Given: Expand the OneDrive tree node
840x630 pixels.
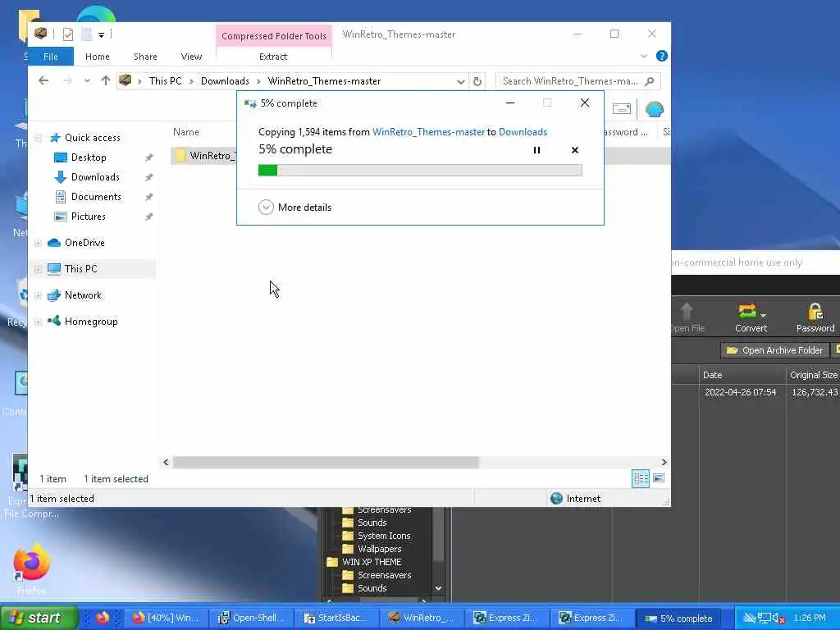Looking at the screenshot, I should tap(39, 243).
